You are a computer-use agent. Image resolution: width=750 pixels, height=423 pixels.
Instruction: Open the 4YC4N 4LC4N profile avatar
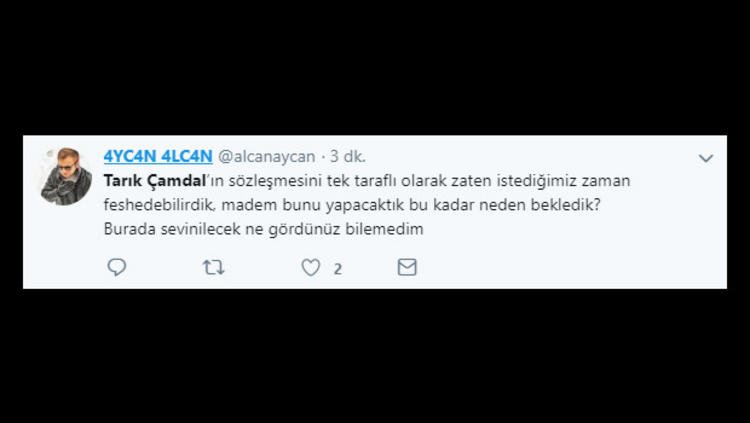66,177
